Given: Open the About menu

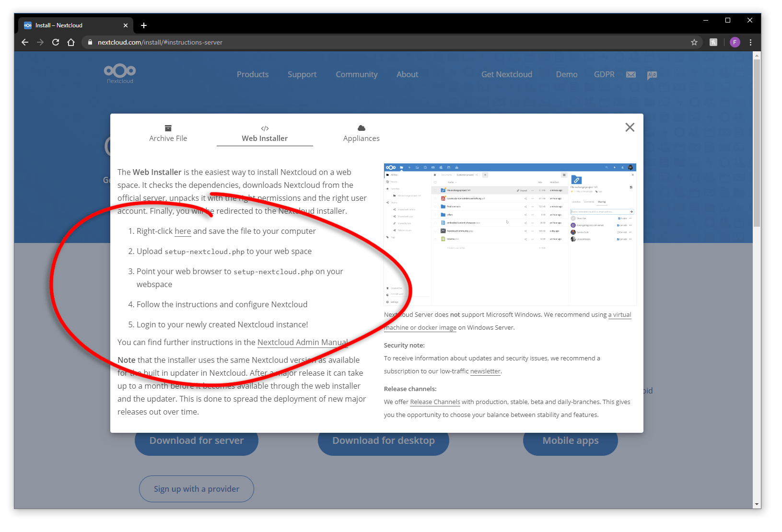Looking at the screenshot, I should pos(408,74).
